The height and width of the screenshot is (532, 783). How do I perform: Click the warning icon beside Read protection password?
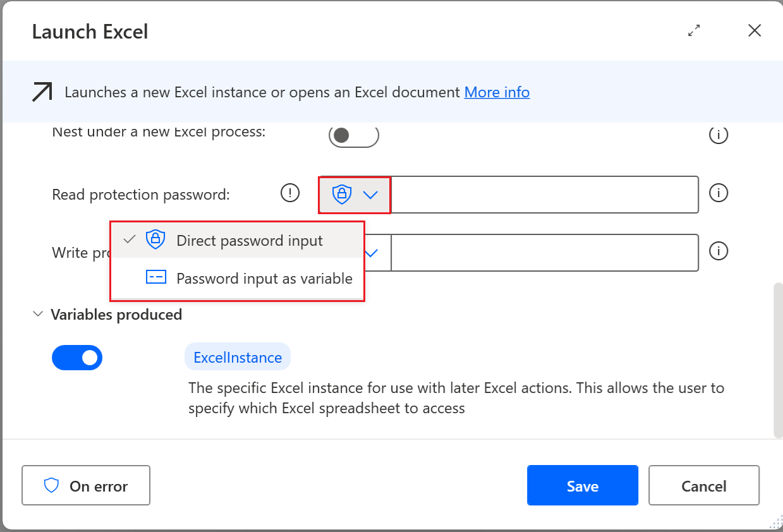click(290, 192)
